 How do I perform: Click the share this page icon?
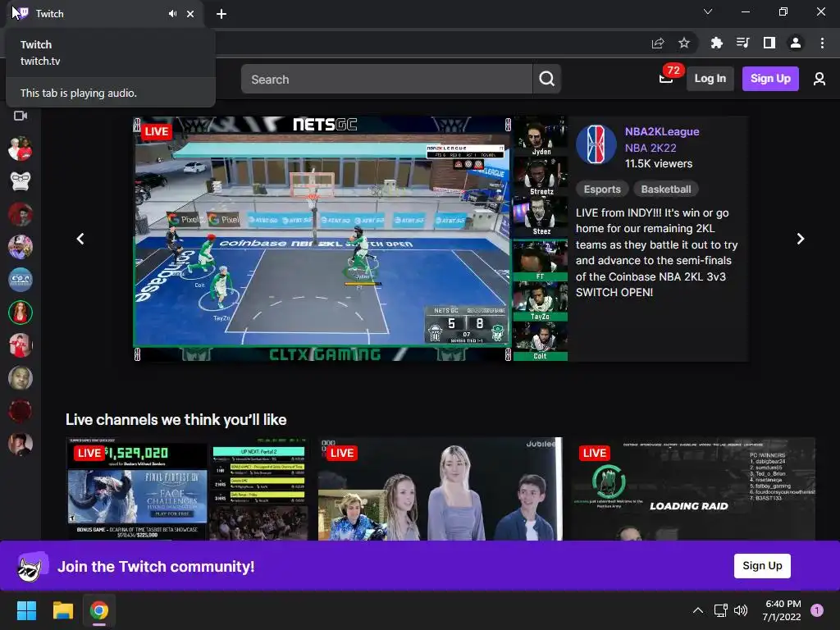[x=658, y=43]
